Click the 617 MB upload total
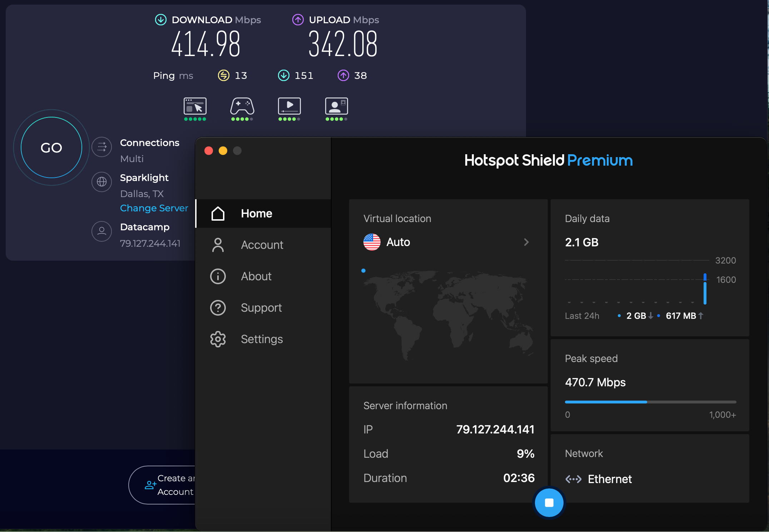 click(x=681, y=316)
